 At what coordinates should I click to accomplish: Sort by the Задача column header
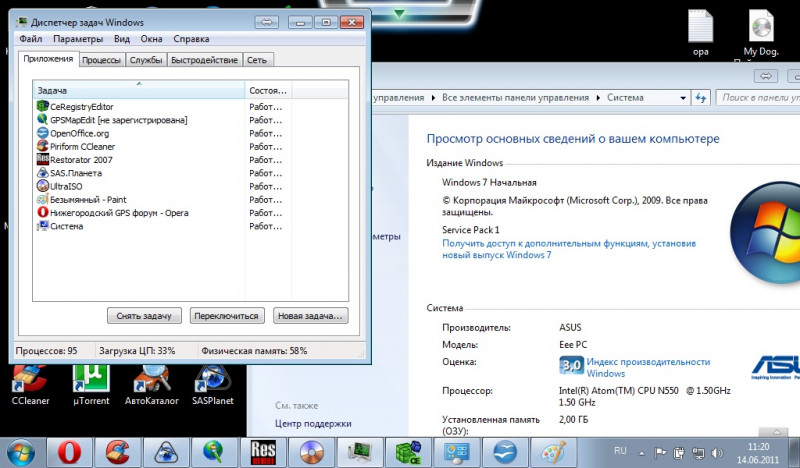139,90
